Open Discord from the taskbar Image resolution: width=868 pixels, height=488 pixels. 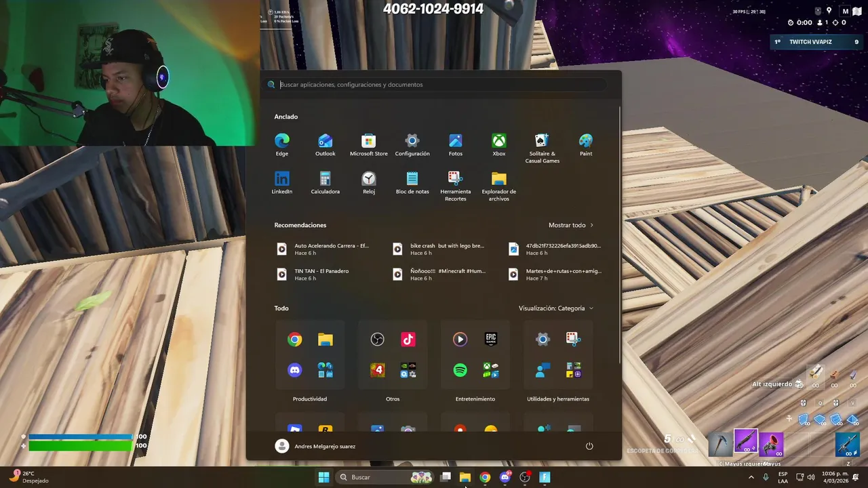505,477
